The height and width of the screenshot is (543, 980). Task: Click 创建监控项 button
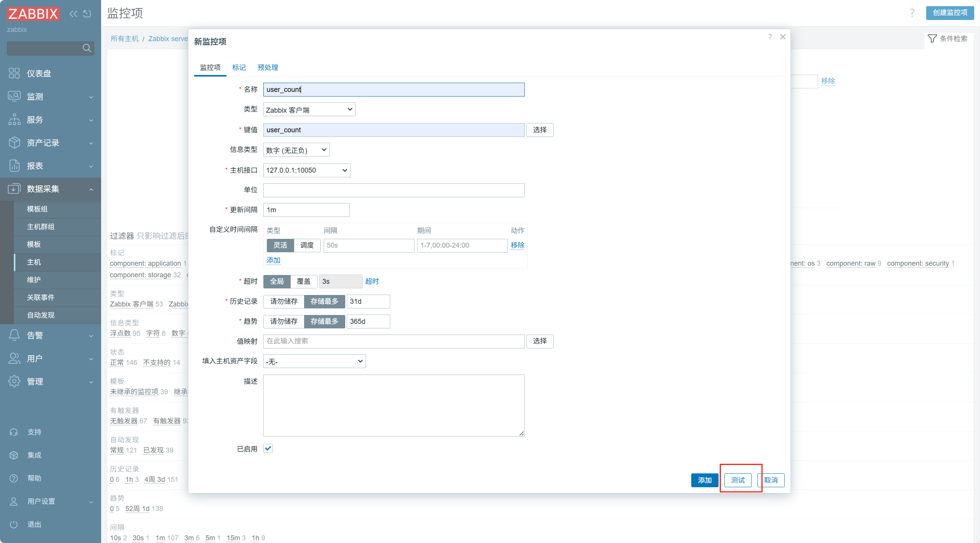pos(950,13)
